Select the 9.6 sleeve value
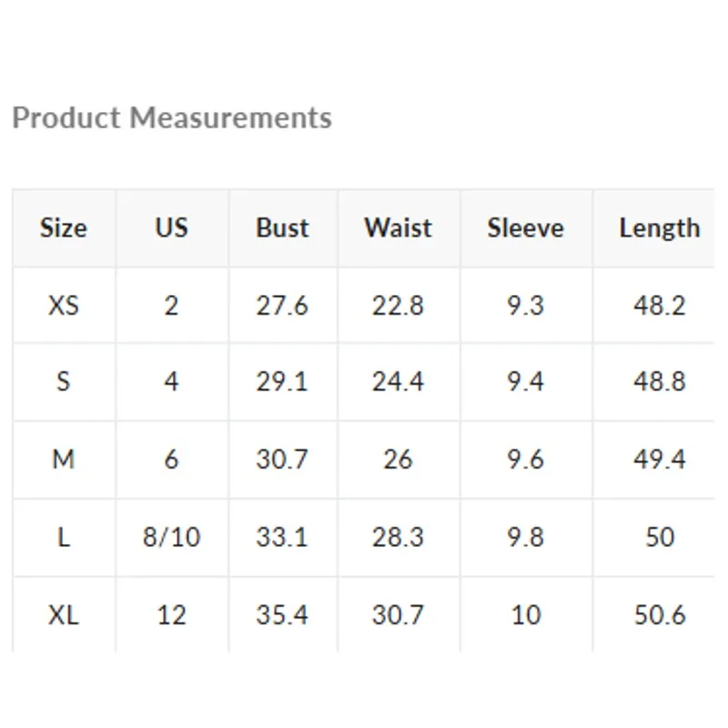 click(525, 460)
